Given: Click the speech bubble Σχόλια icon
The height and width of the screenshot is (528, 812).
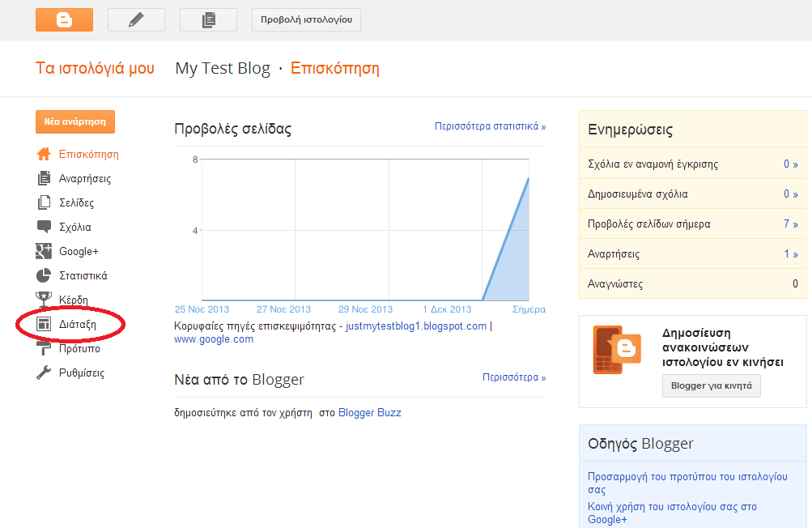Looking at the screenshot, I should [x=45, y=227].
